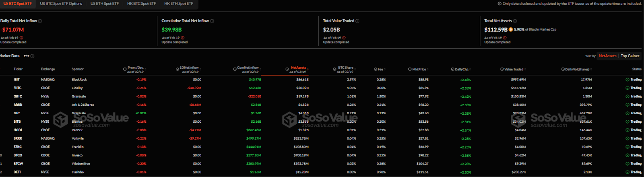This screenshot has height=177, width=644.
Task: Click info icon beside the data disclosure notice
Action: coord(500,4)
